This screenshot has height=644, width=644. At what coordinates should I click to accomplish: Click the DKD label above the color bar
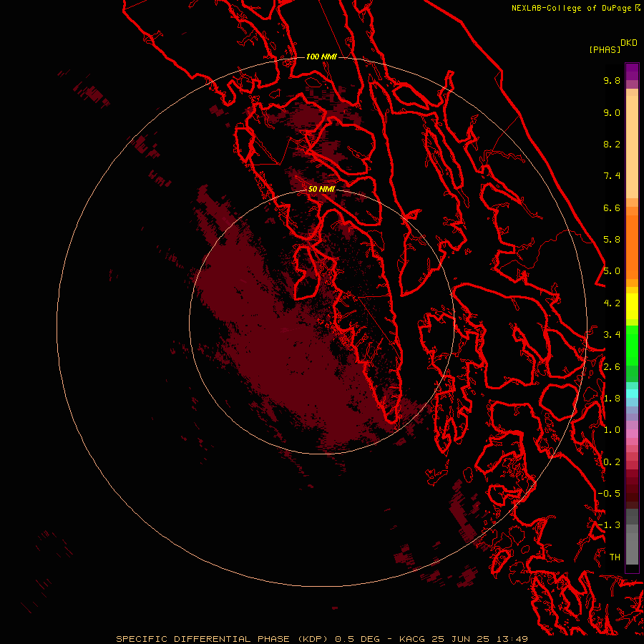coord(629,43)
